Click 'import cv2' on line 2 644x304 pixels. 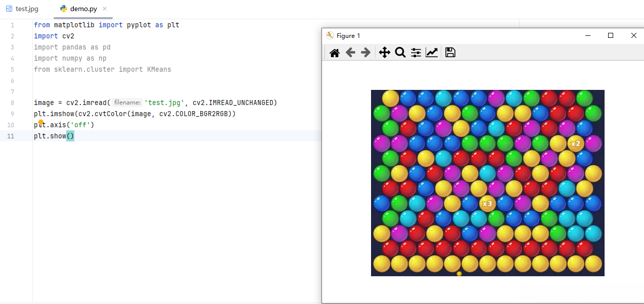54,36
